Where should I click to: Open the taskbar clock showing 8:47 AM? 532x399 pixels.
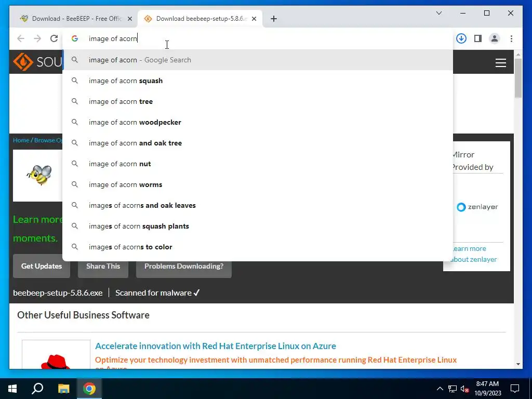pos(487,389)
